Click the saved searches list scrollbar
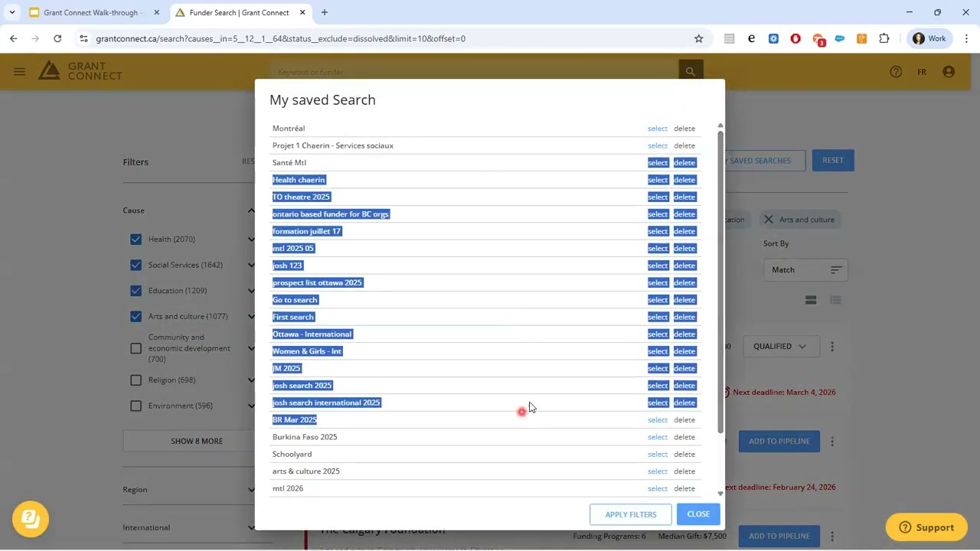The height and width of the screenshot is (551, 980). [720, 282]
